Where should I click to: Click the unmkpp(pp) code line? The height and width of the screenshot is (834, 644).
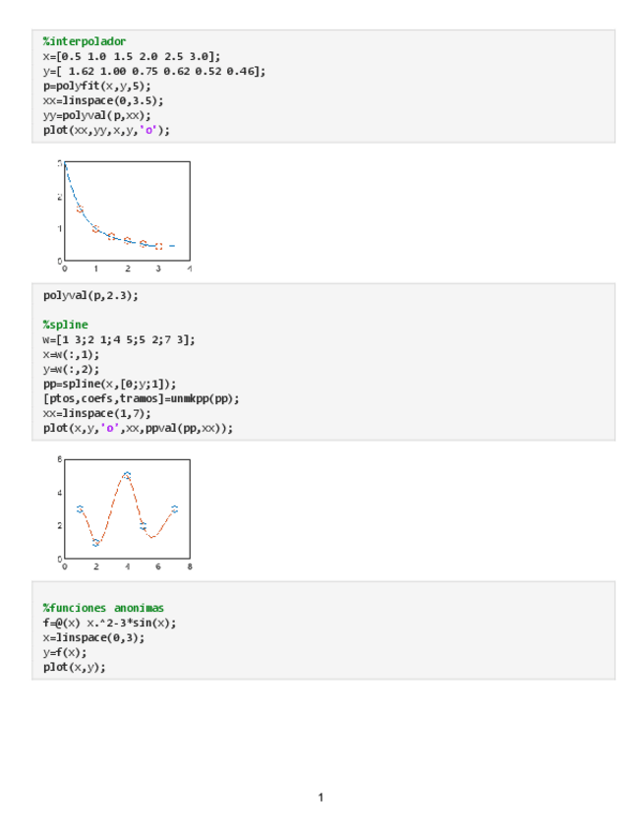pyautogui.click(x=141, y=398)
